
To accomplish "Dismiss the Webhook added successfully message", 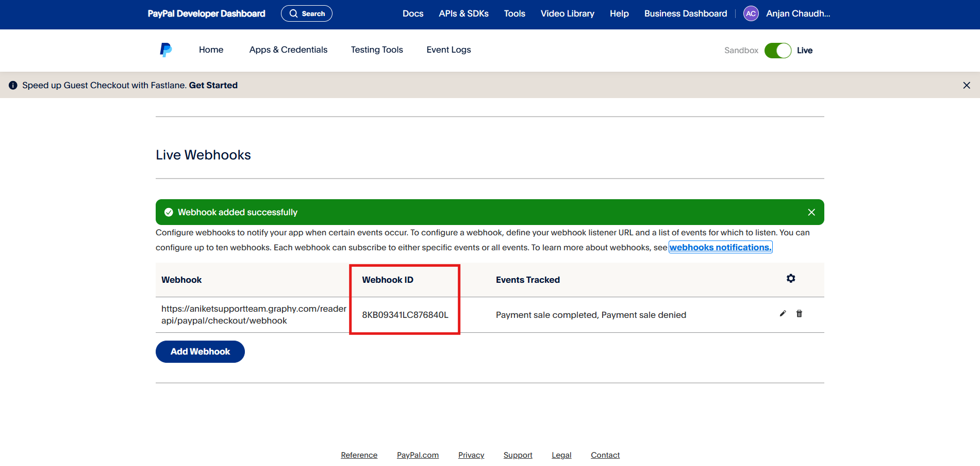I will click(x=811, y=213).
